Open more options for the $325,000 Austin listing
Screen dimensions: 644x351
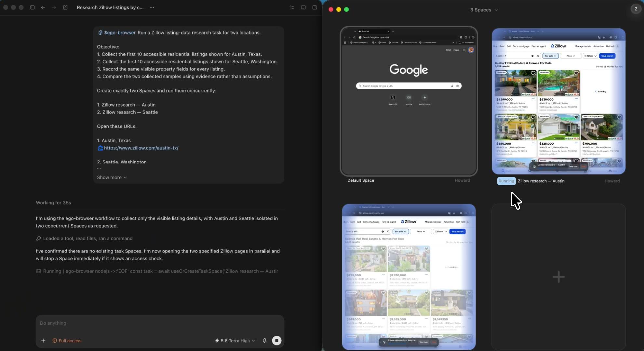click(x=576, y=143)
